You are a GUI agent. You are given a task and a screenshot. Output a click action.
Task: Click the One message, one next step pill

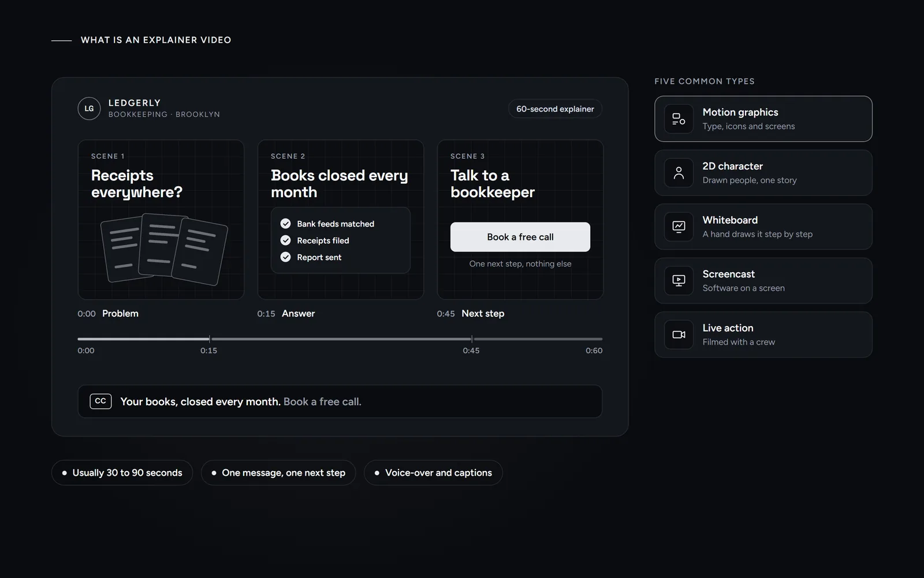point(278,473)
